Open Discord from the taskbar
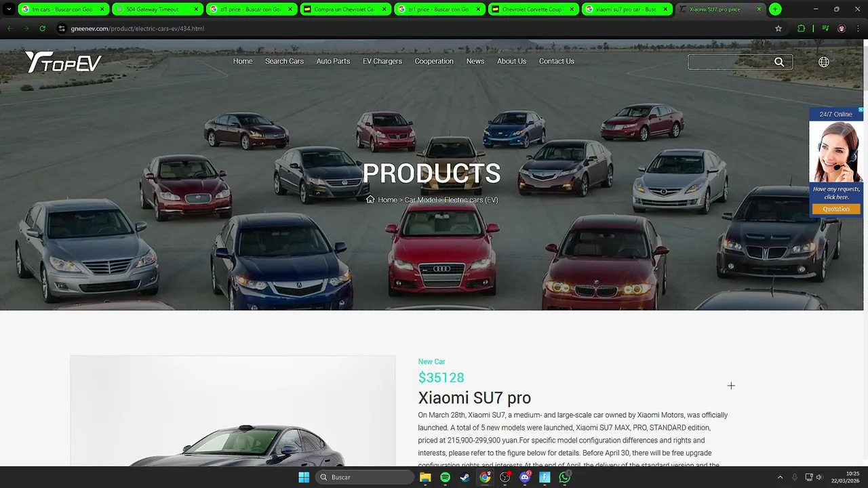Image resolution: width=868 pixels, height=488 pixels. coord(525,477)
